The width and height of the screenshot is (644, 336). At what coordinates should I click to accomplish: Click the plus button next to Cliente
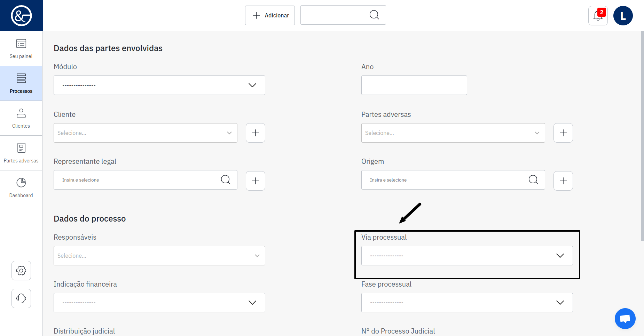point(256,133)
